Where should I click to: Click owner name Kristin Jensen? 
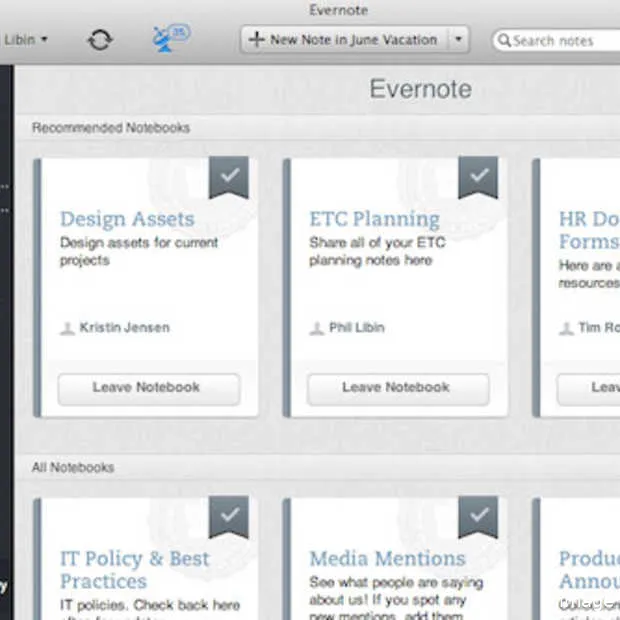tap(125, 327)
